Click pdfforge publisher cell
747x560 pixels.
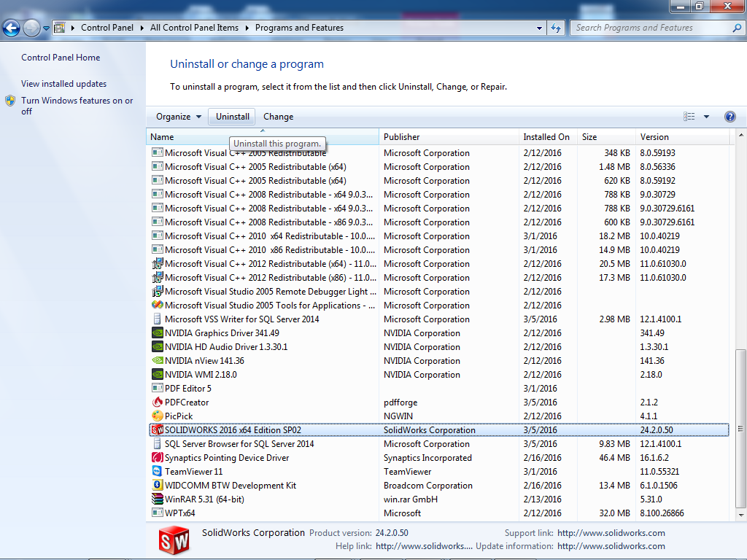coord(400,402)
